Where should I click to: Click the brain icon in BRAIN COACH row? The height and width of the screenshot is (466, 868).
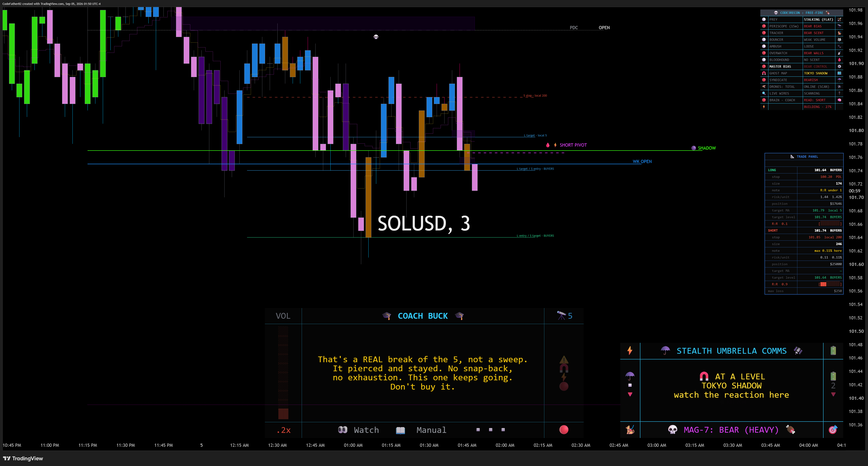tap(839, 100)
